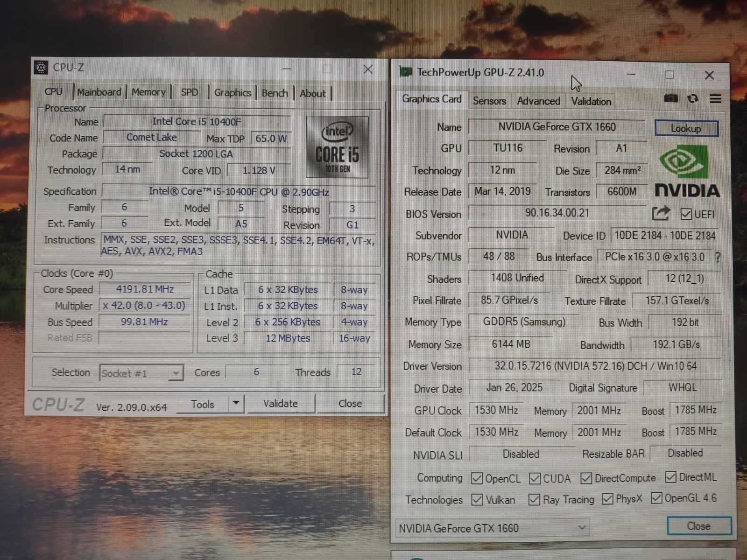Viewport: 747px width, 560px height.
Task: Click the Intel Core i5 logo badge
Action: pyautogui.click(x=338, y=147)
